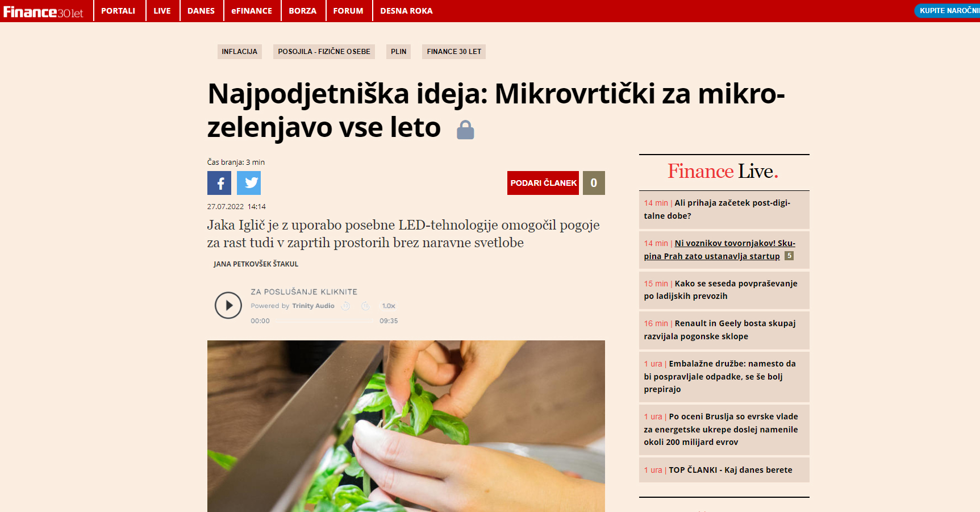Click the lock icon beside the headline
This screenshot has height=512, width=980.
click(465, 130)
